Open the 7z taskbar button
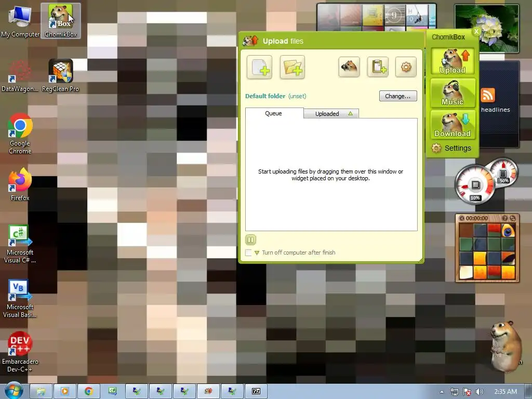Screen dimensions: 532x399 tap(256, 391)
